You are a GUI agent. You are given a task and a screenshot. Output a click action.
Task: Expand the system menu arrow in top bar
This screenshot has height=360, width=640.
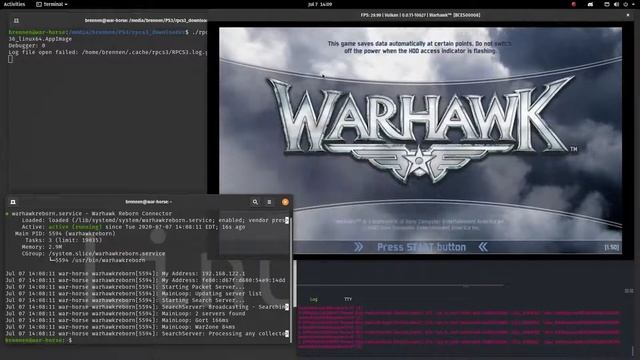click(x=633, y=4)
